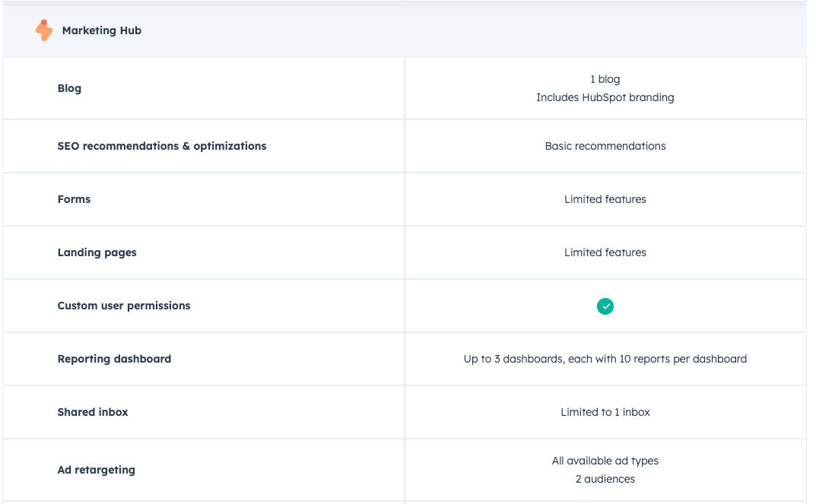Click 'Limited features' in Landing pages row
This screenshot has height=504, width=816.
pyautogui.click(x=605, y=252)
